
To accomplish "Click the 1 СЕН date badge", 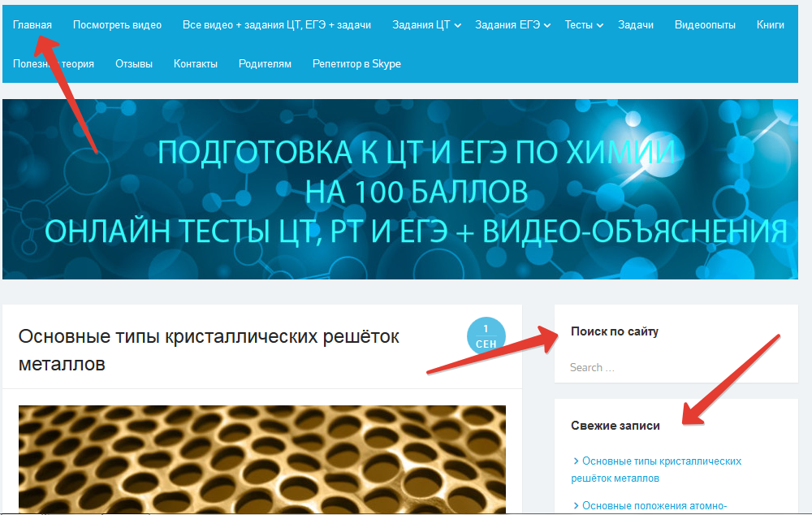I will (486, 336).
